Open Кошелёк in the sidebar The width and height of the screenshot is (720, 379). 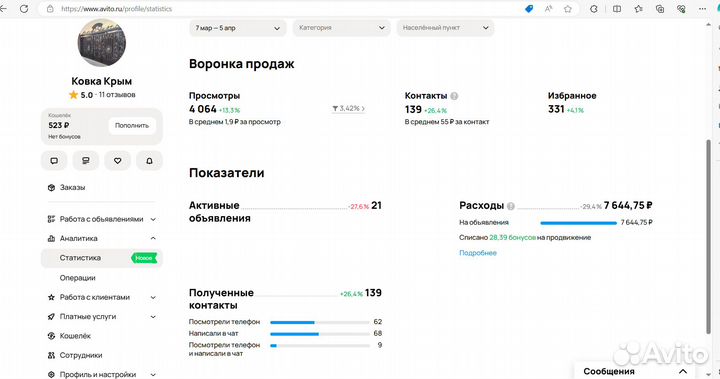click(x=75, y=336)
